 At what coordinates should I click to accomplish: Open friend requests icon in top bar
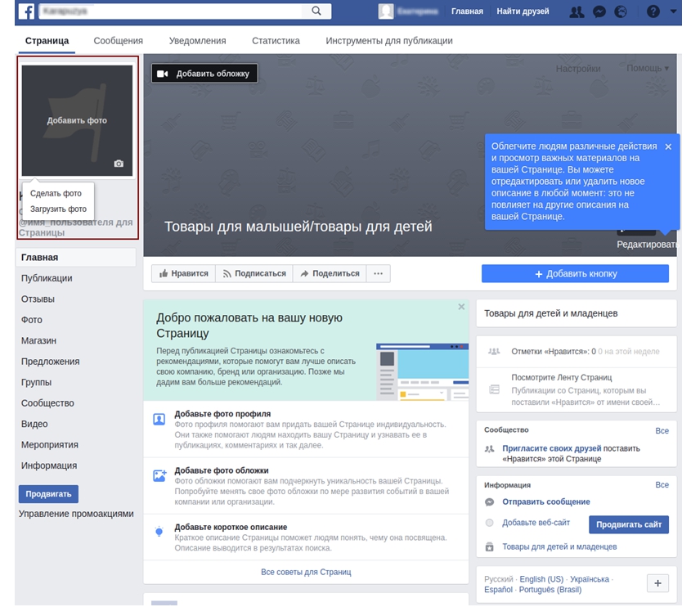click(x=577, y=11)
